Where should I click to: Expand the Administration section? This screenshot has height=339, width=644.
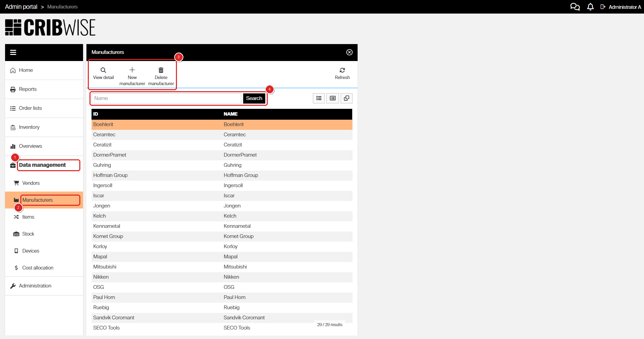(x=44, y=286)
